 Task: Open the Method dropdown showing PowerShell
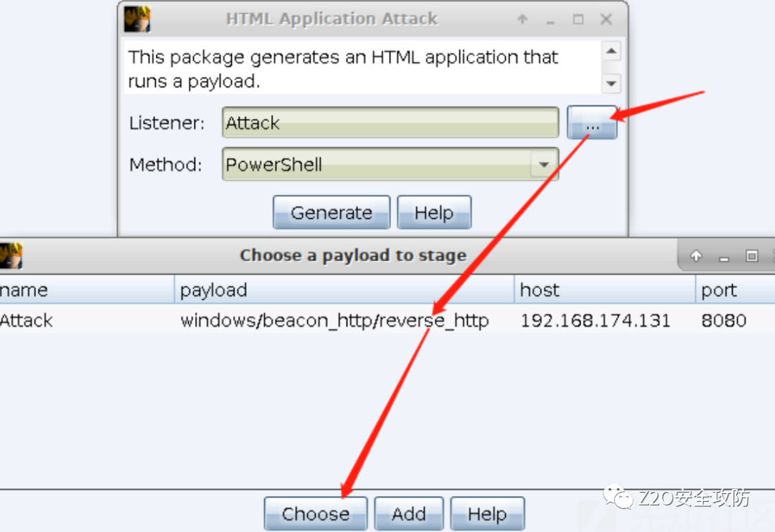pyautogui.click(x=390, y=164)
